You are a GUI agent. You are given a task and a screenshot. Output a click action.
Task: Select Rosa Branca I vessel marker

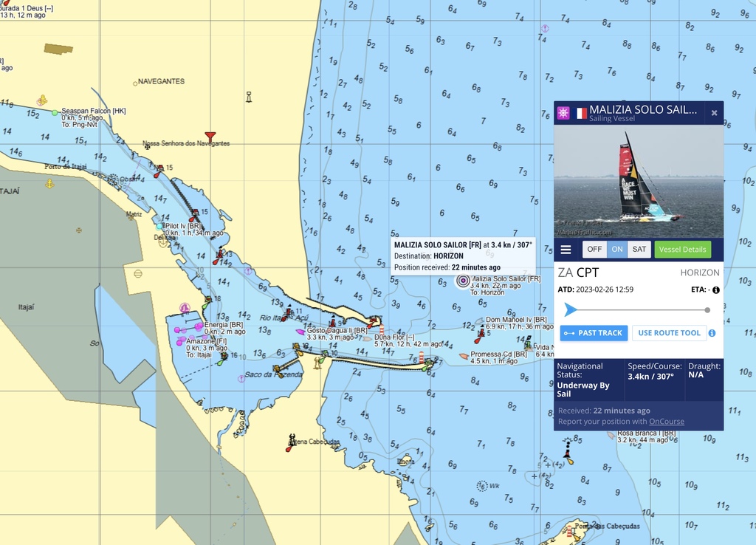point(611,435)
